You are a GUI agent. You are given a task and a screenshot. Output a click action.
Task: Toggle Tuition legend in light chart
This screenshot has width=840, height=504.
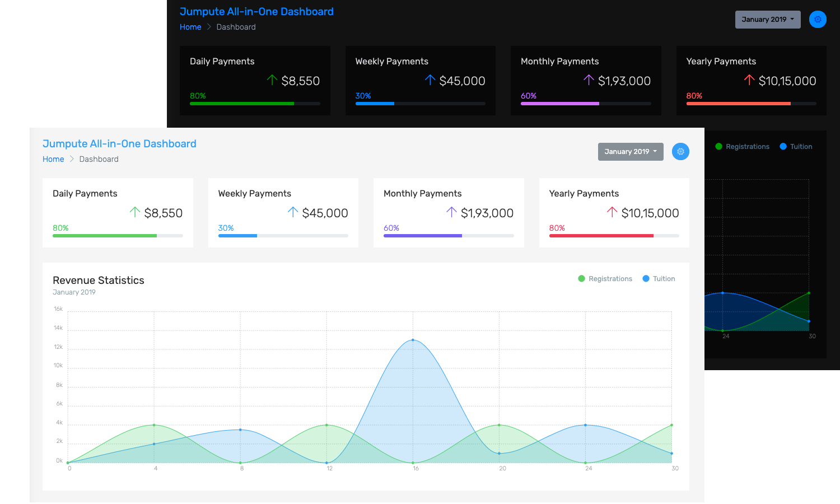659,278
